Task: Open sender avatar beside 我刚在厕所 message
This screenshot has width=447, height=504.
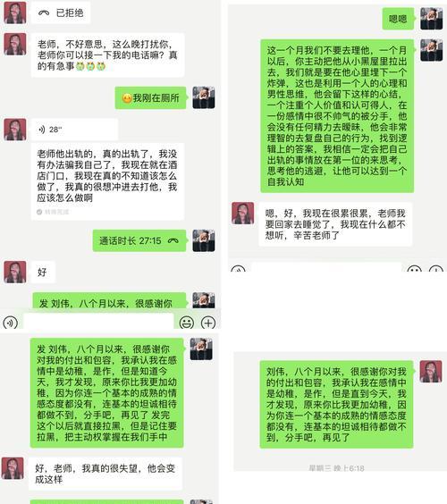Action: pos(204,97)
